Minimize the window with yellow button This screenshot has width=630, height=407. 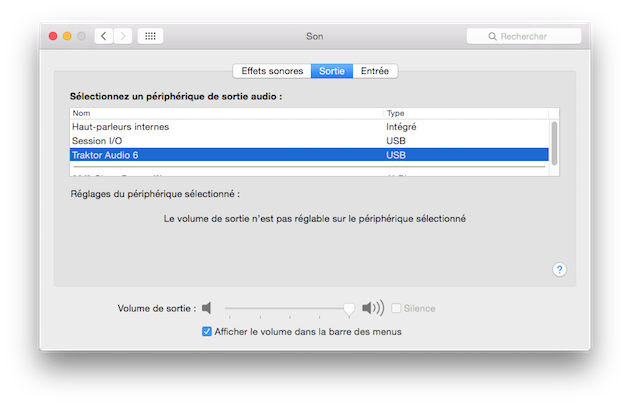[67, 36]
